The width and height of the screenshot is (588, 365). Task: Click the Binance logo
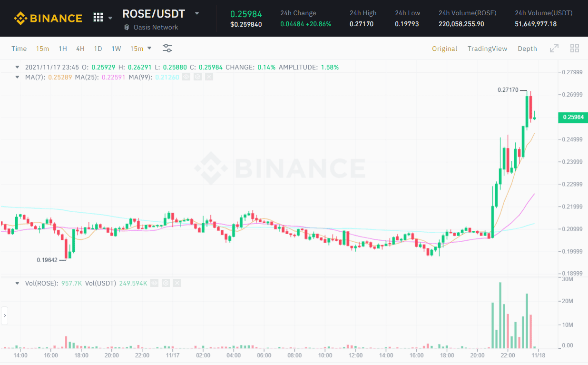[x=48, y=18]
